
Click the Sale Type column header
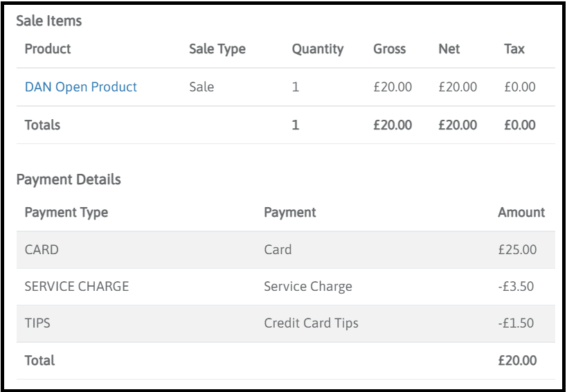pyautogui.click(x=217, y=49)
